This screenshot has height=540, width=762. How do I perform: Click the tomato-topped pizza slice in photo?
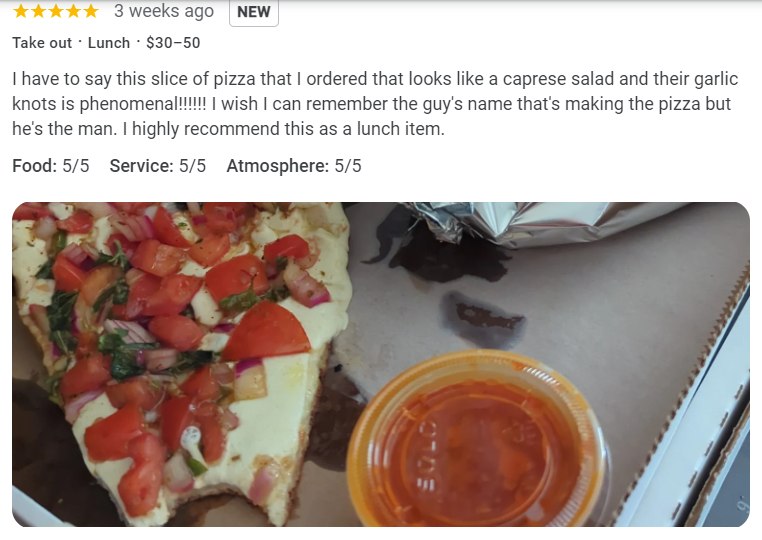coord(180,360)
